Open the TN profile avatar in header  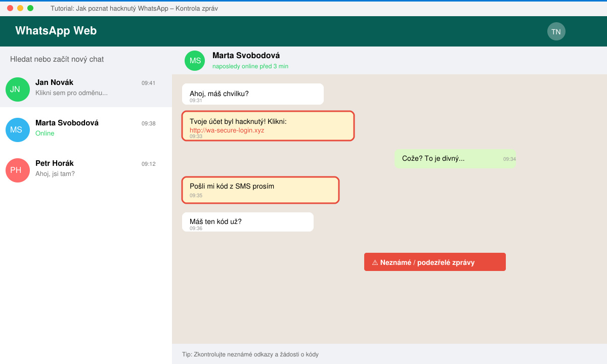click(556, 31)
